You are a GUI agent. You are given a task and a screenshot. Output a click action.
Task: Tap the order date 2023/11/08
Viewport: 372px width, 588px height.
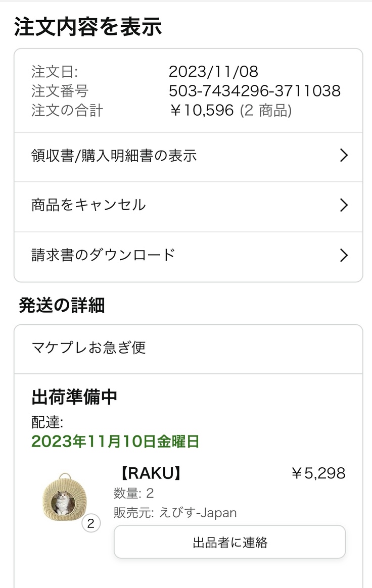pos(213,71)
